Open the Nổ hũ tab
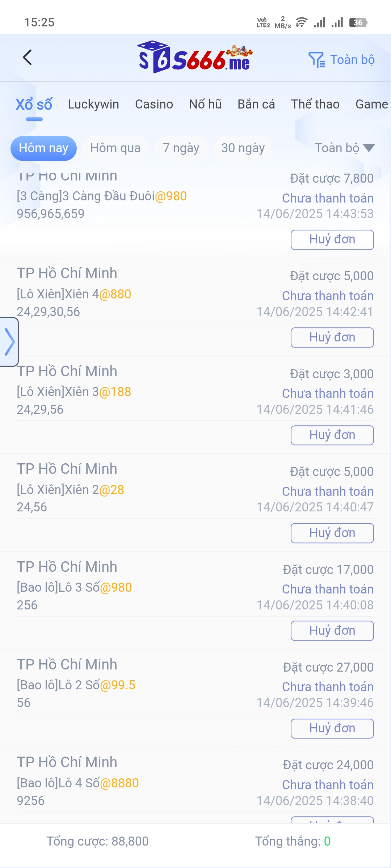 pos(205,104)
